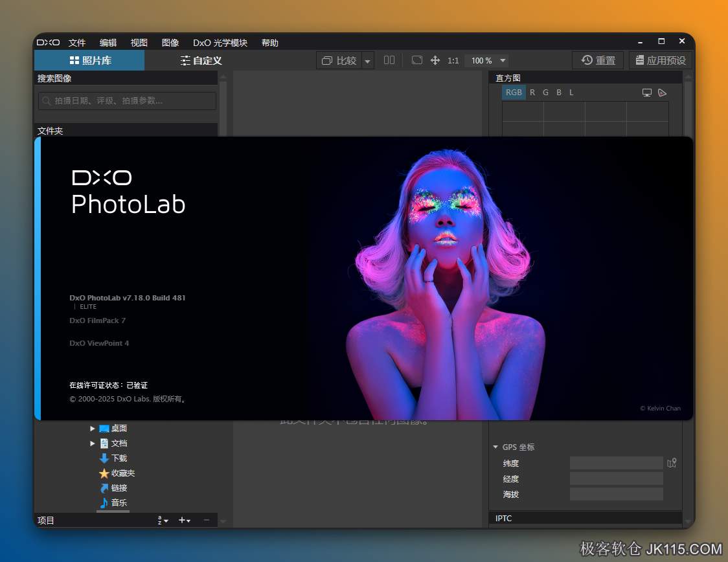The width and height of the screenshot is (728, 562).
Task: Open the DxO 光学模块 menu
Action: [220, 43]
